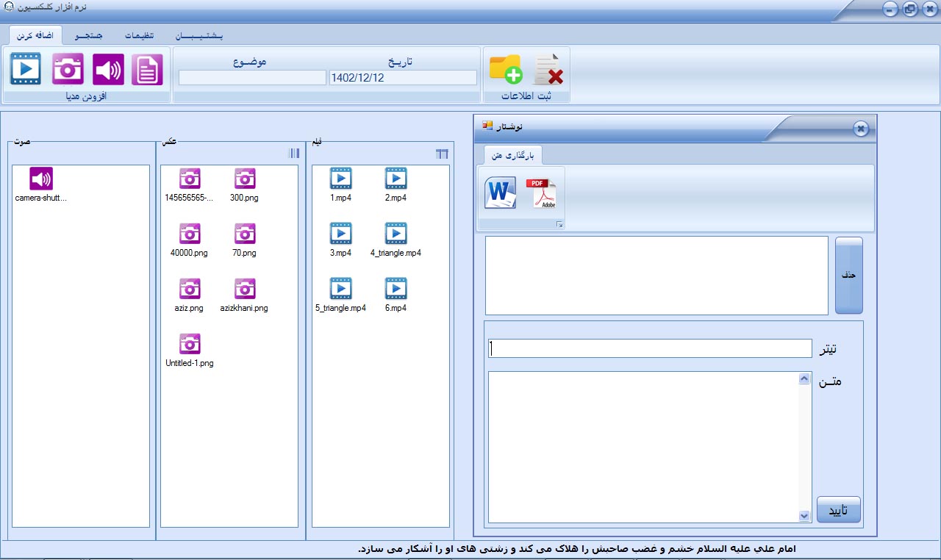Load text from the Word icon
Image resolution: width=941 pixels, height=560 pixels.
click(500, 193)
